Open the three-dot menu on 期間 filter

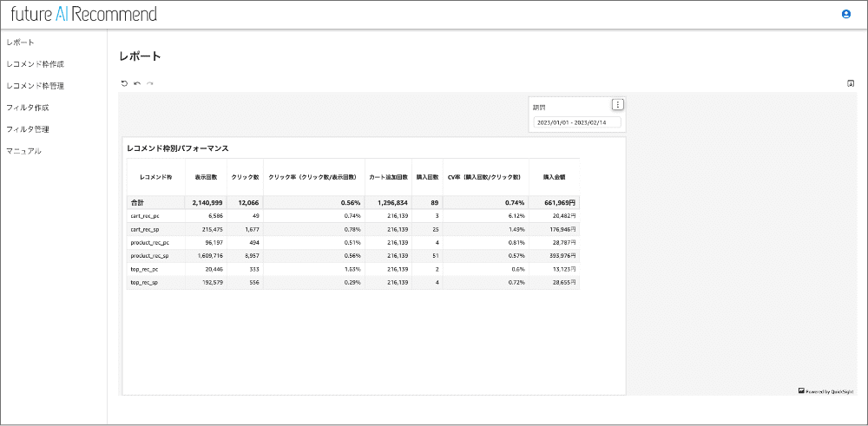(618, 105)
